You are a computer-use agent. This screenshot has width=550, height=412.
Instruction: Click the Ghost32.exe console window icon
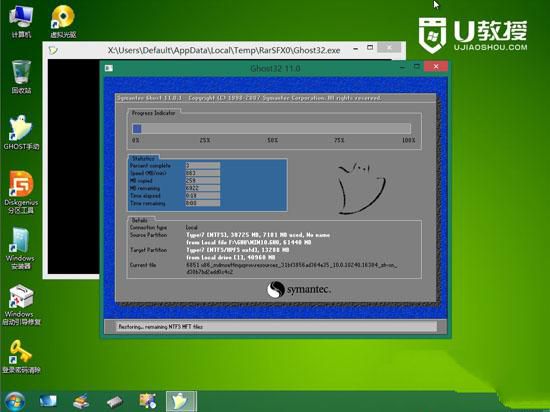pyautogui.click(x=53, y=50)
